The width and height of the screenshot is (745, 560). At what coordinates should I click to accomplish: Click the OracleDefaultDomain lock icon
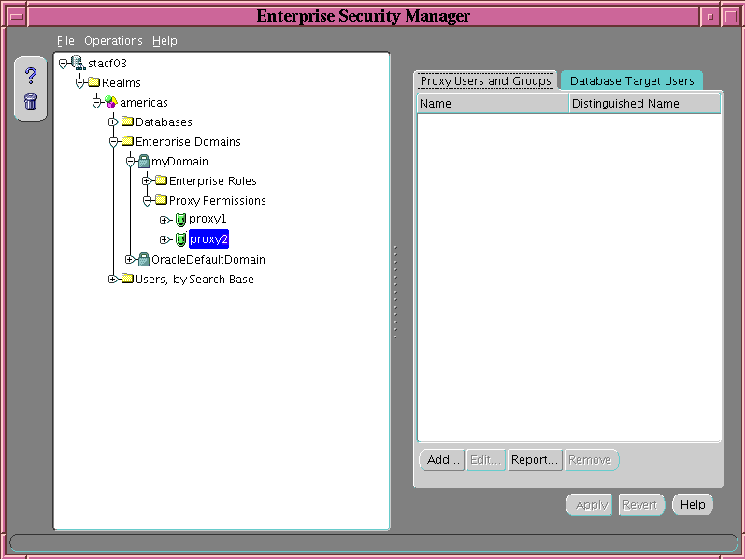tap(144, 260)
